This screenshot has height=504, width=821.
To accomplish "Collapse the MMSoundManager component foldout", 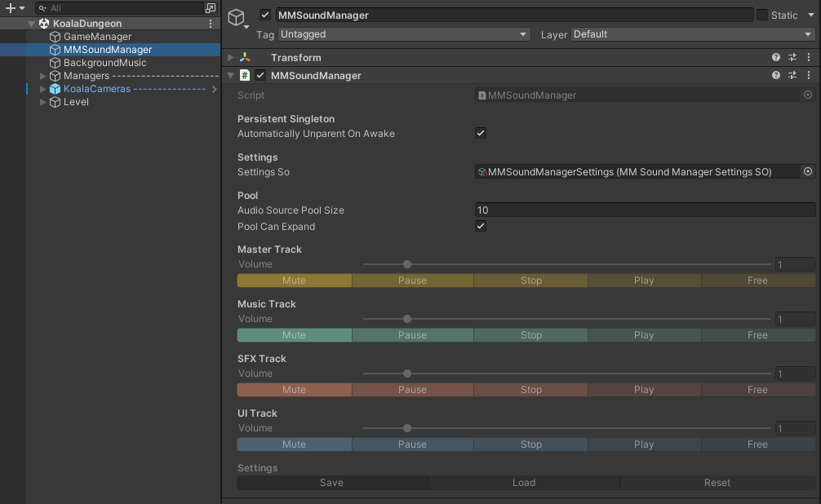I will tap(230, 75).
